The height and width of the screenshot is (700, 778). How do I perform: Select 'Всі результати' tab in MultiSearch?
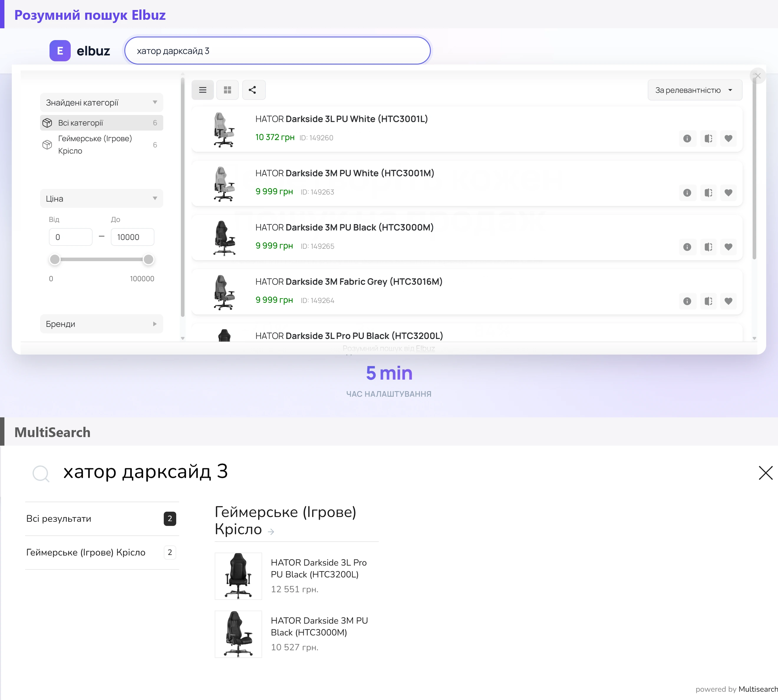coord(102,519)
